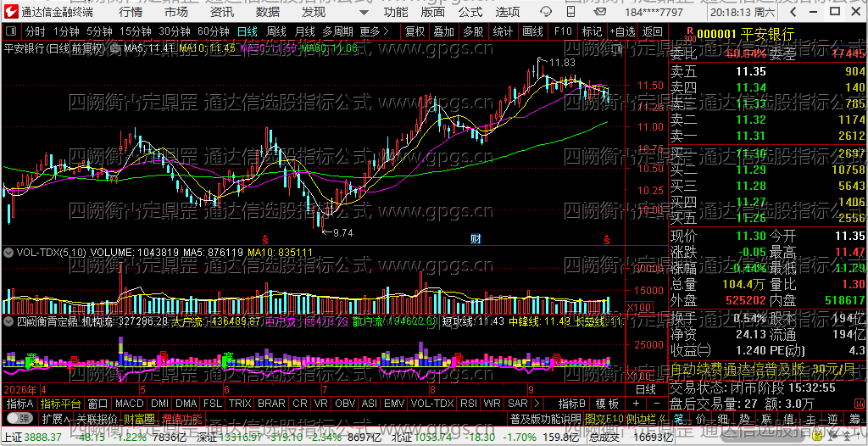Toggle the 弹 popup switch at bottom left
Screen dimensions: 868x446
tap(20, 417)
